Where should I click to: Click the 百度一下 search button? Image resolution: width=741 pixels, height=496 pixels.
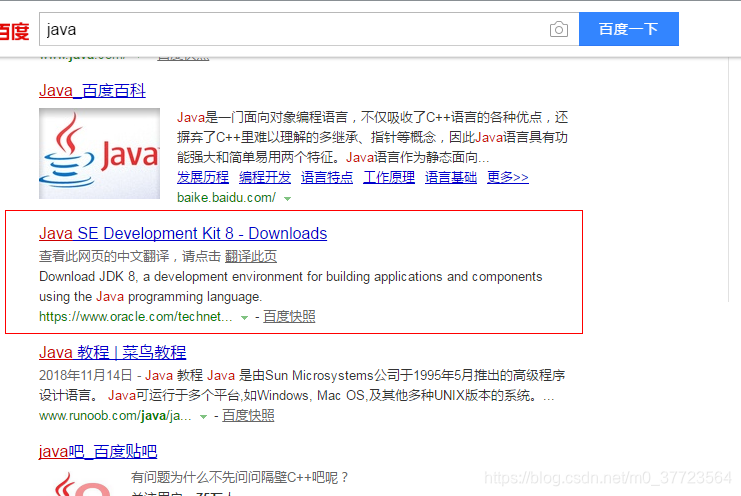[x=629, y=29]
